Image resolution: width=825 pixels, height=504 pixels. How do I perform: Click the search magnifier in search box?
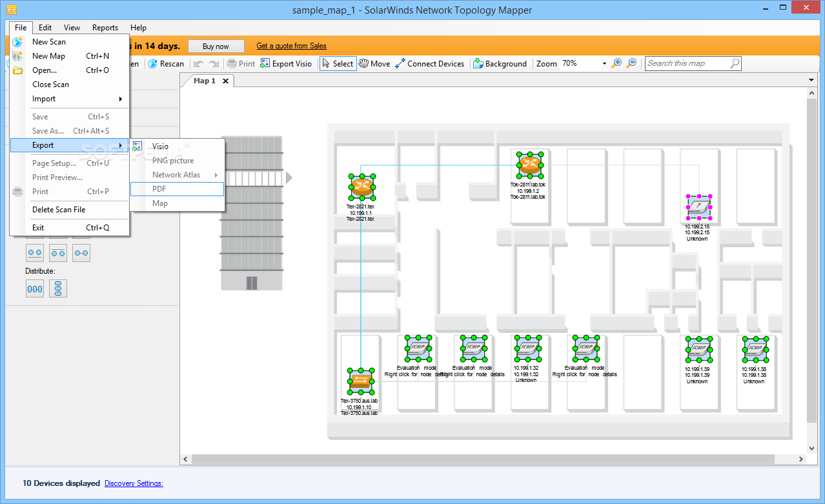pos(735,63)
